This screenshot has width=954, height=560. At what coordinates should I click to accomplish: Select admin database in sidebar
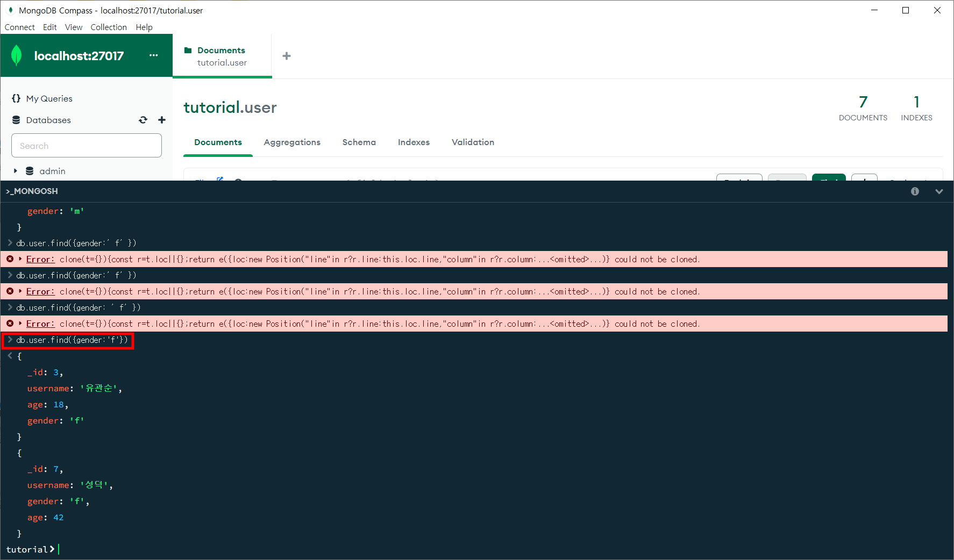pyautogui.click(x=52, y=171)
